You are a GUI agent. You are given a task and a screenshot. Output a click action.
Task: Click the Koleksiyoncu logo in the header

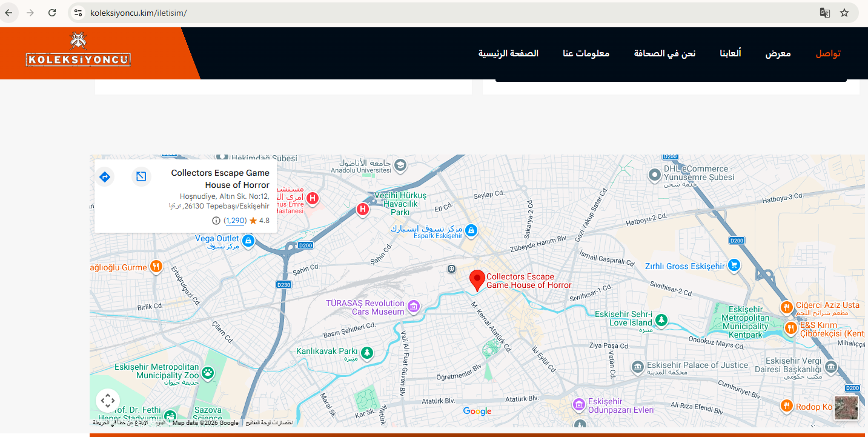pyautogui.click(x=79, y=50)
